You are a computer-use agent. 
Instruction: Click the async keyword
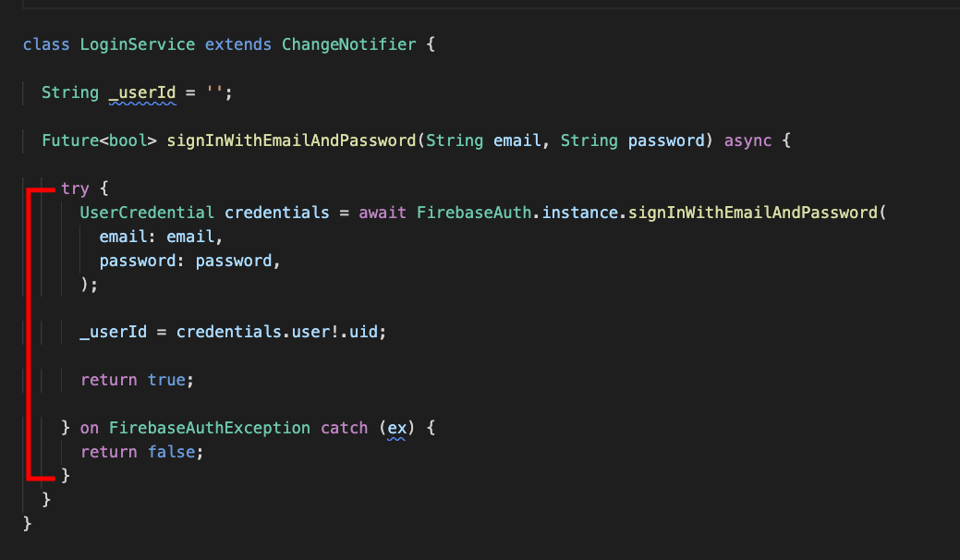747,140
